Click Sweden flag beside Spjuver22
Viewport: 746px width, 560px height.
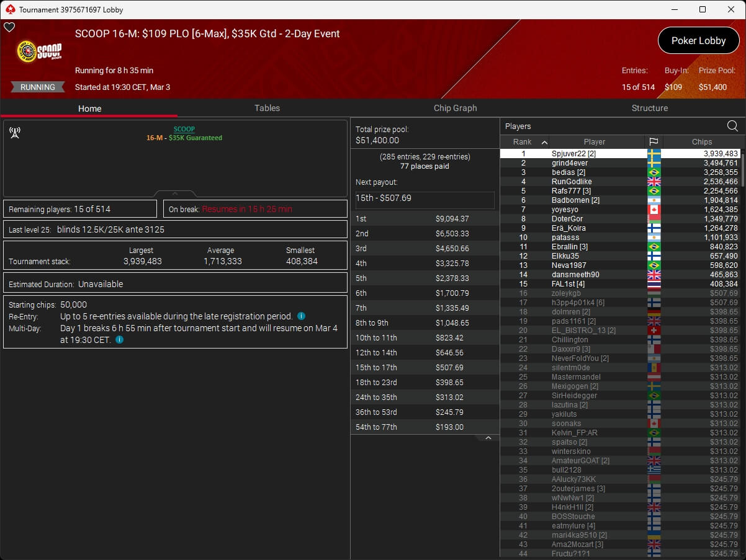(x=654, y=154)
